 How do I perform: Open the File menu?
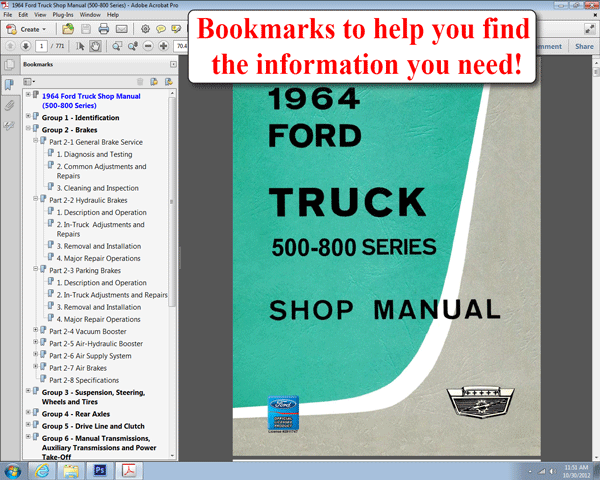click(8, 15)
